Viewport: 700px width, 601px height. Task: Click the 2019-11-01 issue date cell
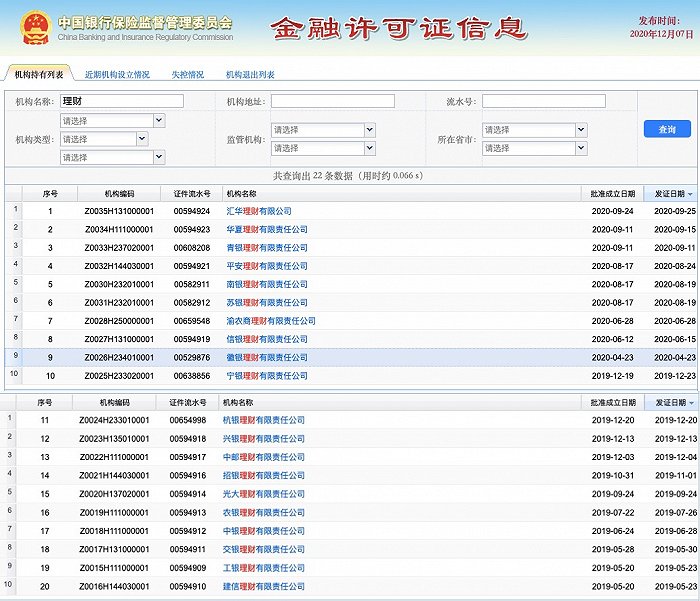tap(676, 476)
